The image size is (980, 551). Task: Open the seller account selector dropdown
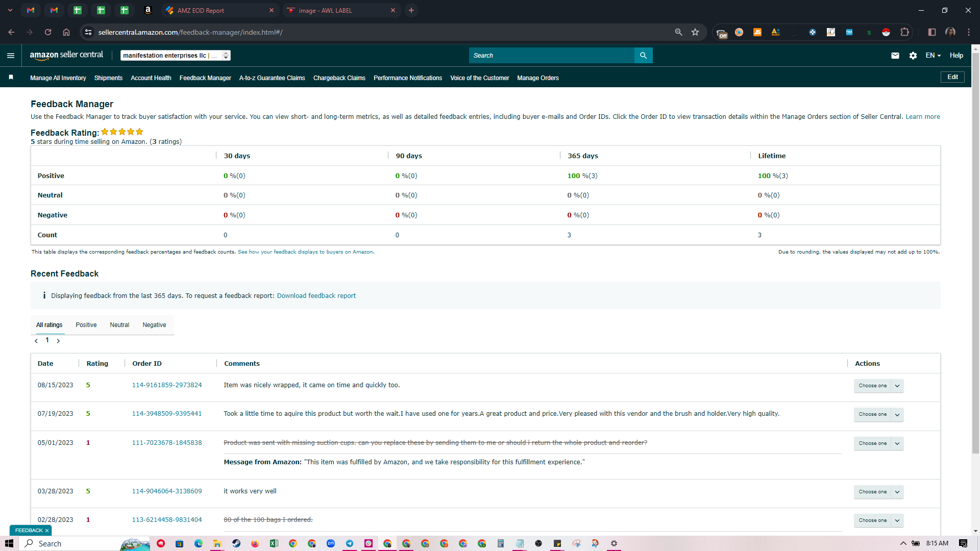pyautogui.click(x=176, y=56)
